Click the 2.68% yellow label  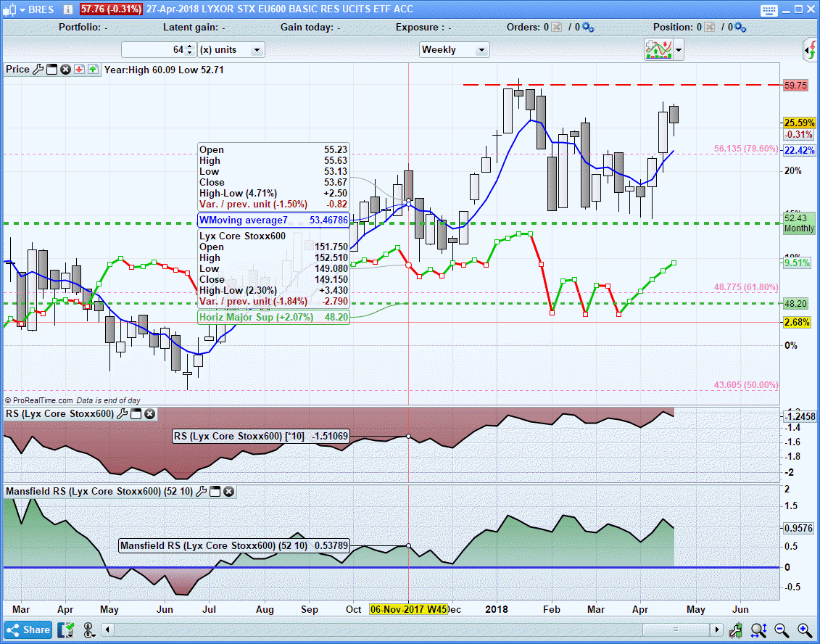[797, 322]
